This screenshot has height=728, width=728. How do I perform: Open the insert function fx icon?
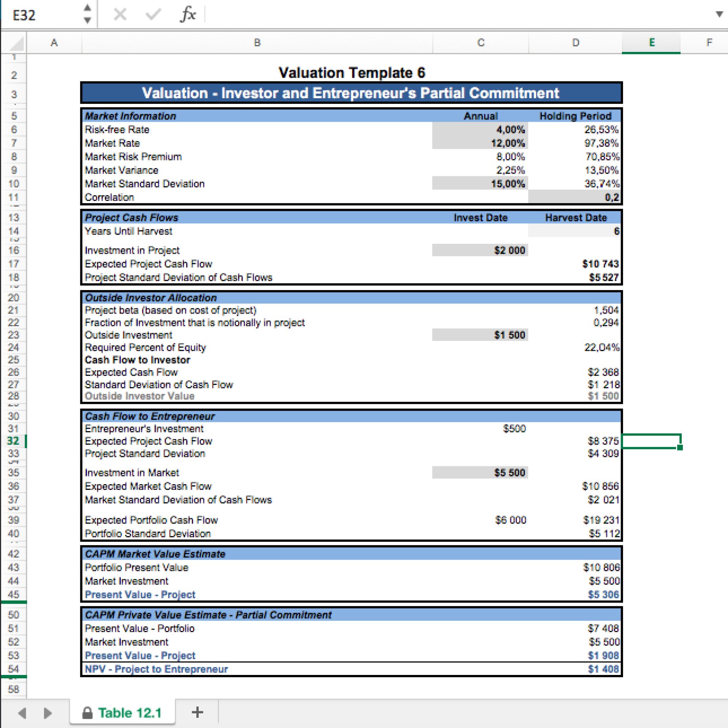188,15
